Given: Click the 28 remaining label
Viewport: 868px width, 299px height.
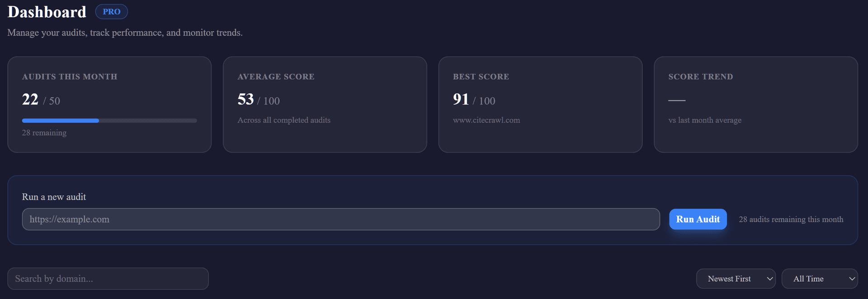Looking at the screenshot, I should click(44, 133).
